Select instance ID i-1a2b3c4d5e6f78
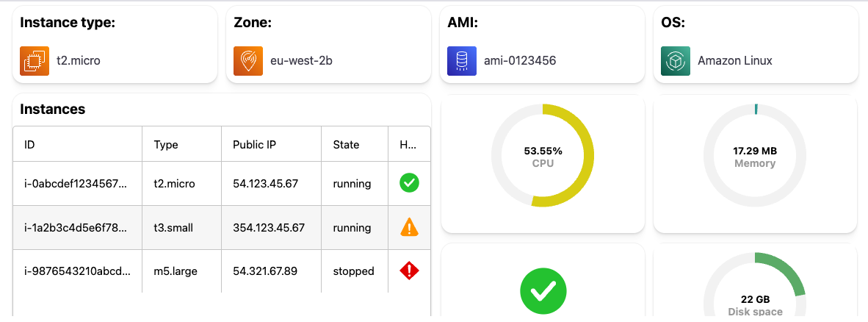Screen dimensions: 868x322 click(x=76, y=228)
